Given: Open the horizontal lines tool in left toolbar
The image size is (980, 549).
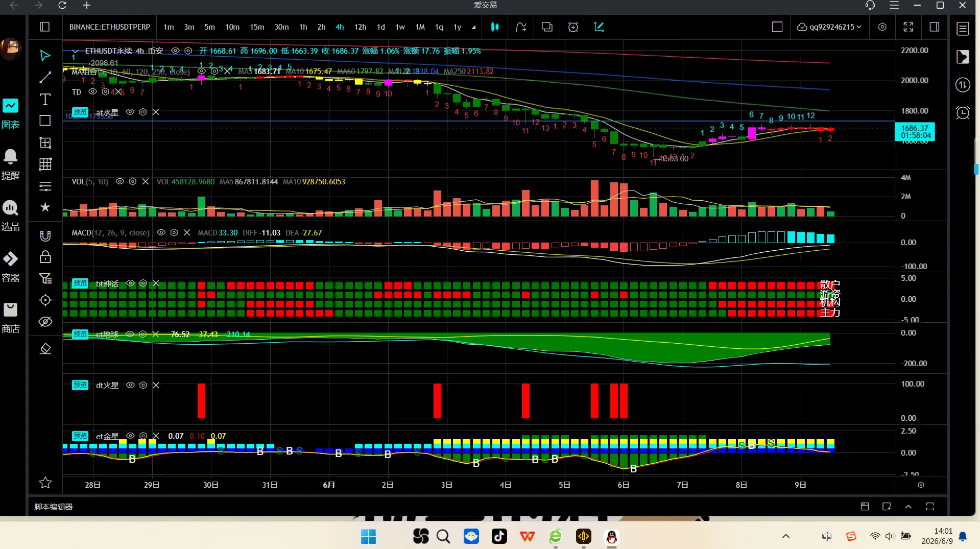Looking at the screenshot, I should pyautogui.click(x=45, y=186).
